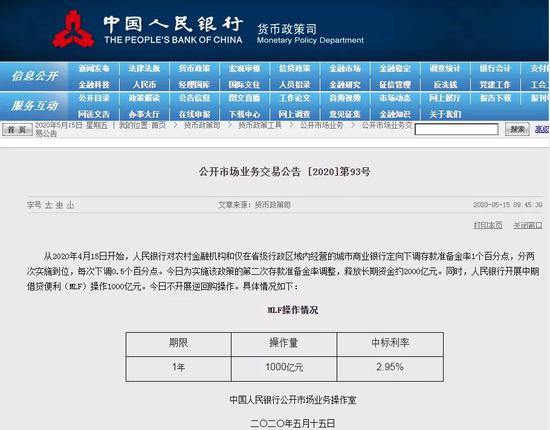The width and height of the screenshot is (550, 430).
Task: Click the 公开市场业务 breadcrumb link
Action: 321,125
